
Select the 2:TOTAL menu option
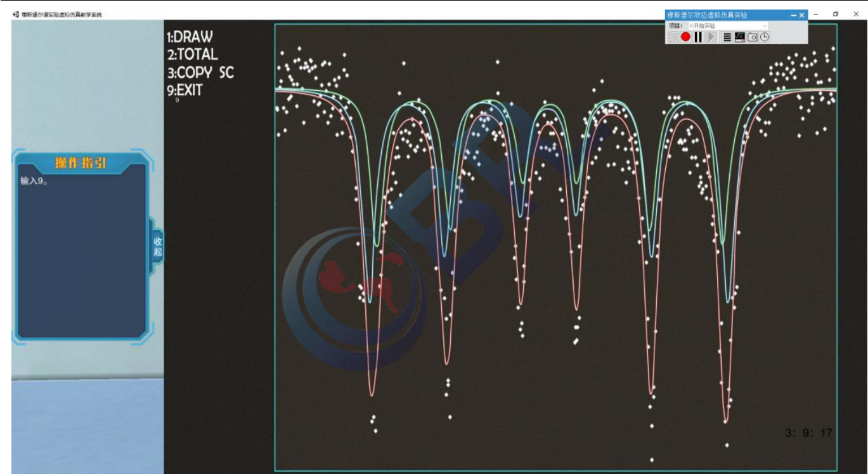click(x=192, y=55)
